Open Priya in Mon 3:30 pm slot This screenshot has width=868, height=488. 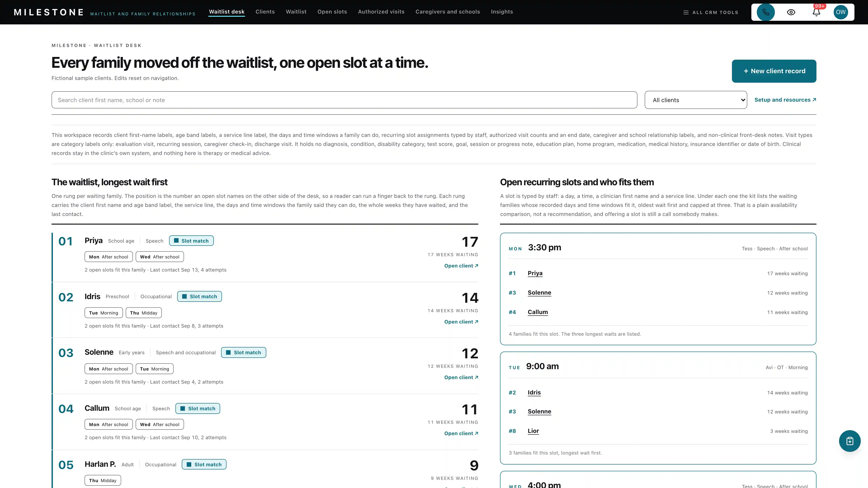[535, 273]
